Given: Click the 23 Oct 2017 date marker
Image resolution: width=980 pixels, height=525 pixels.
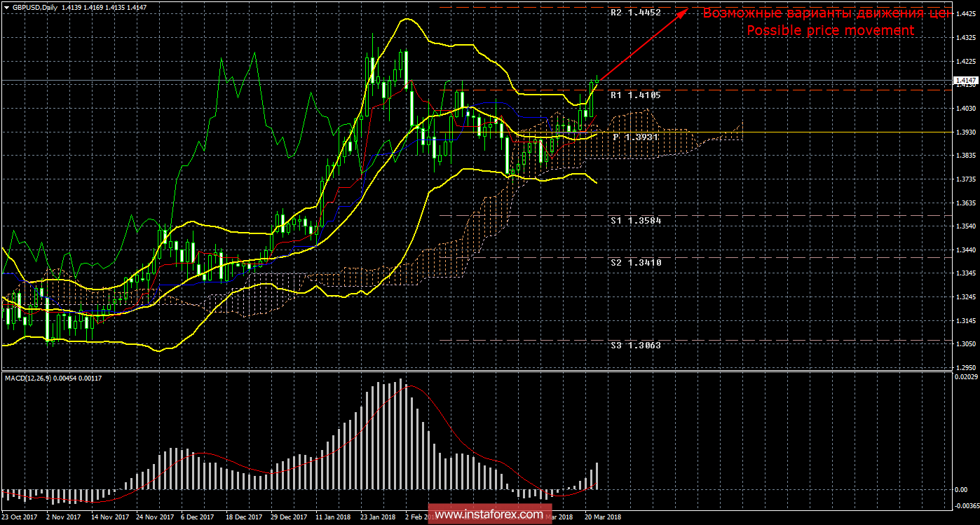Looking at the screenshot, I should coord(19,517).
